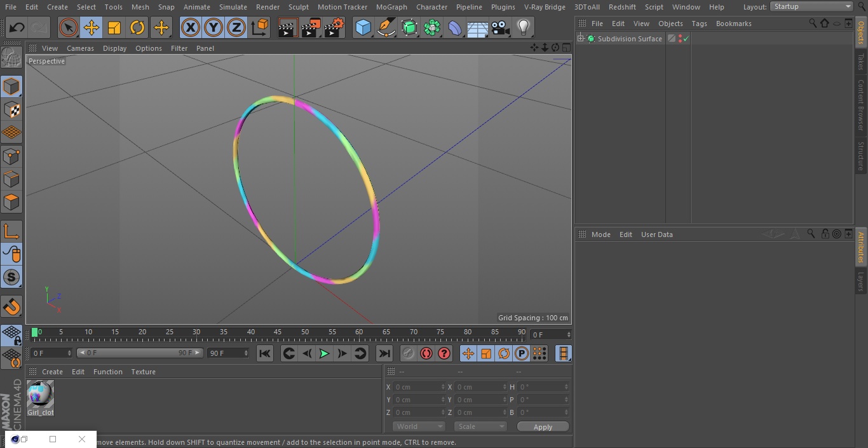Enable the Workplane mode icon

click(x=11, y=133)
